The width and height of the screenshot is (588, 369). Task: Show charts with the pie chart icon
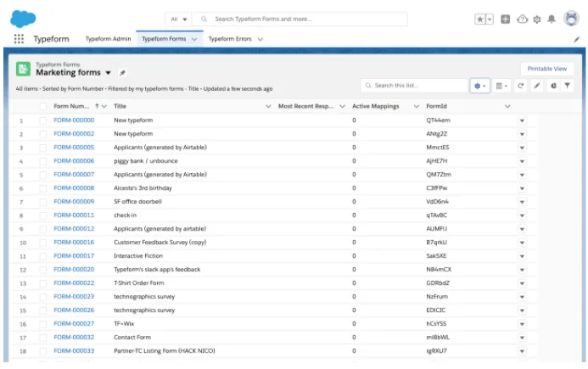pos(553,86)
